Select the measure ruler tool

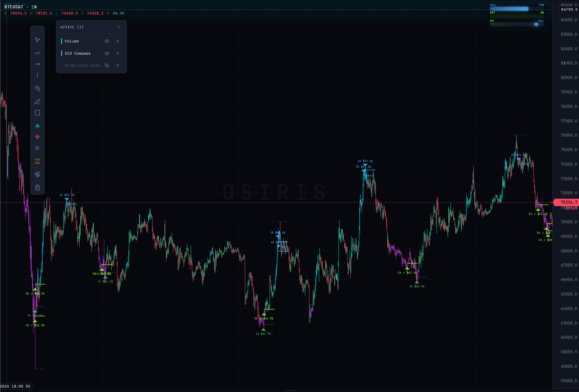(x=37, y=88)
